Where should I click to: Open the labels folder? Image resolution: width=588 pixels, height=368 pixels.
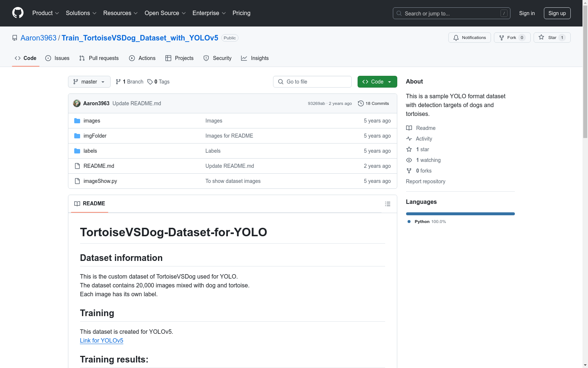tap(90, 151)
